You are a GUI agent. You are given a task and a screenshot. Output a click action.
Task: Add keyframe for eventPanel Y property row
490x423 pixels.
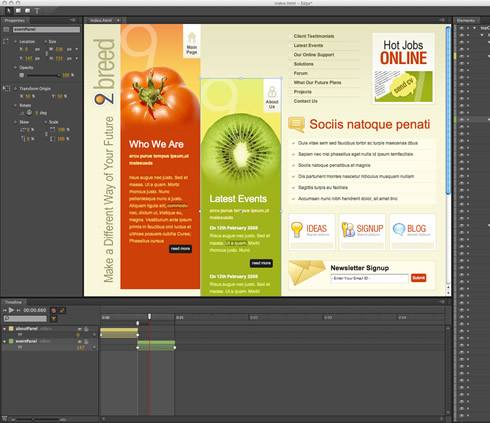click(94, 347)
